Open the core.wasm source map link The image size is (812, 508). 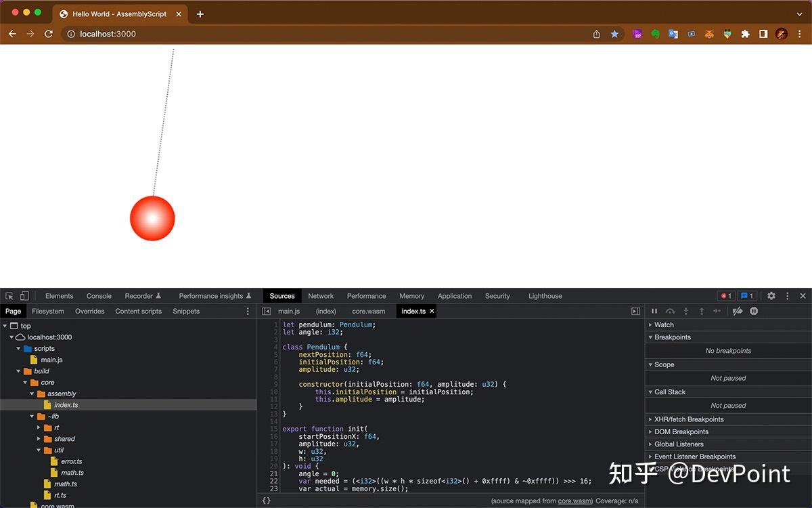tap(574, 501)
